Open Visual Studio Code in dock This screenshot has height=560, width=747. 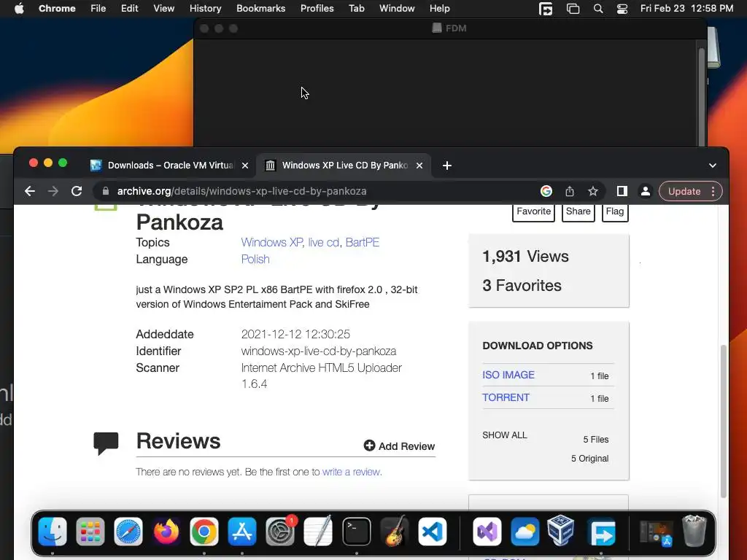[x=432, y=532]
